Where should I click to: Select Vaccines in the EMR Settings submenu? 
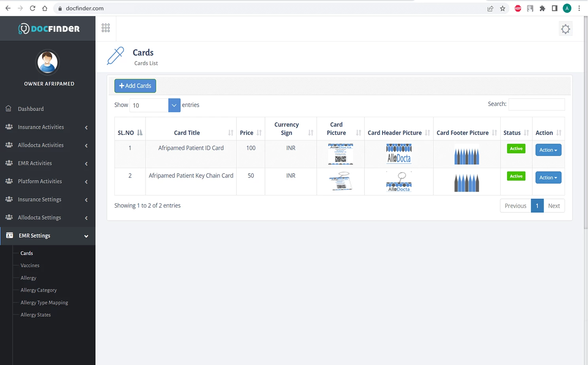point(30,265)
